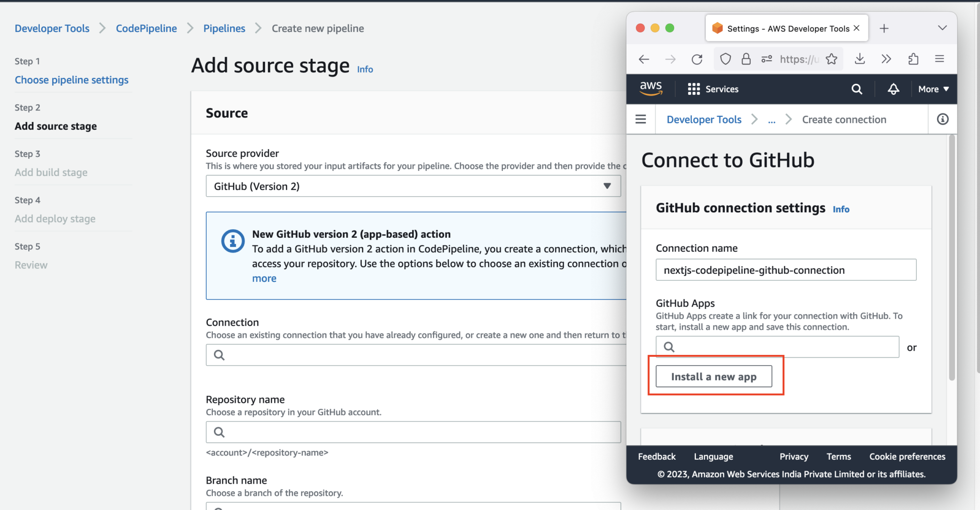Click the Connection name text field
Screen dimensions: 980x510
[786, 270]
